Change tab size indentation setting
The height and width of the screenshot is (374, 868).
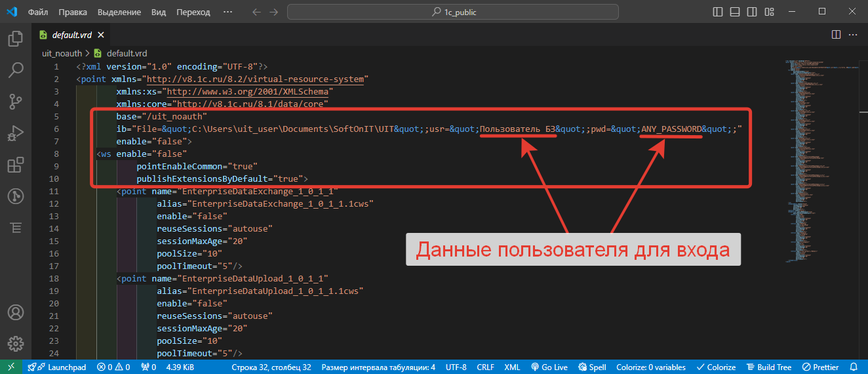378,367
